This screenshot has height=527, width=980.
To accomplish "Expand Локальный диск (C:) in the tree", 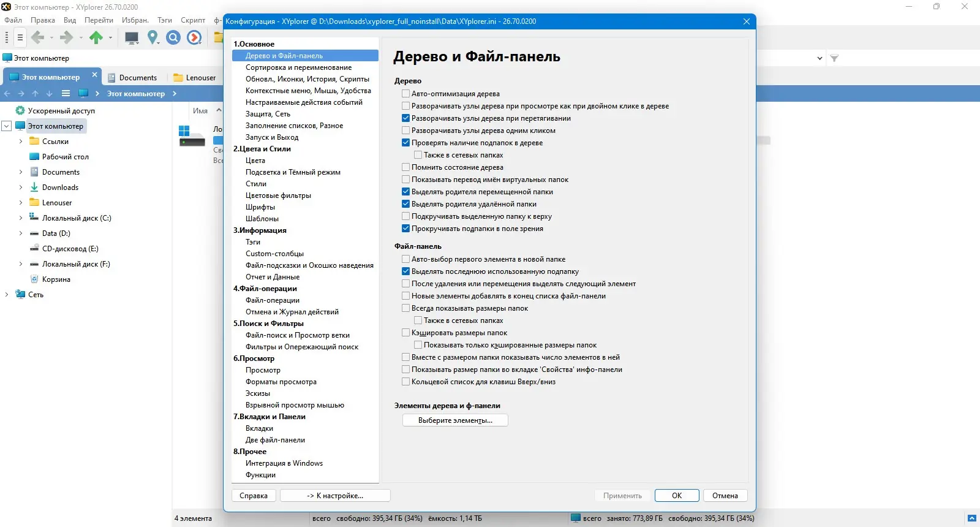I will 21,218.
